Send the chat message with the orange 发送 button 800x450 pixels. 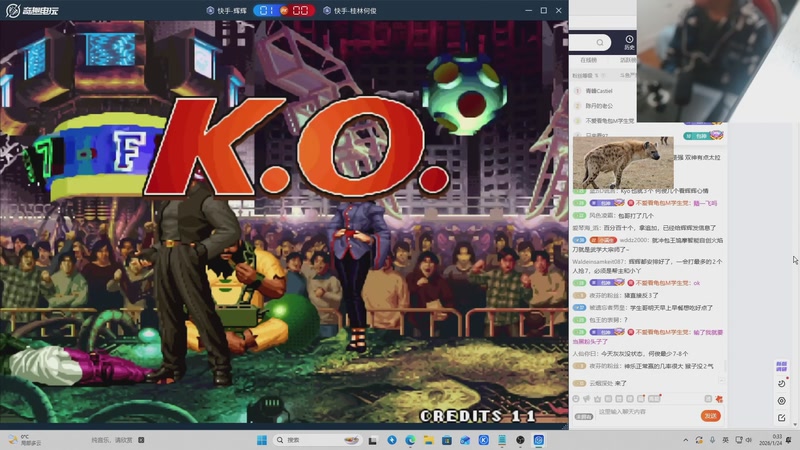click(x=710, y=416)
